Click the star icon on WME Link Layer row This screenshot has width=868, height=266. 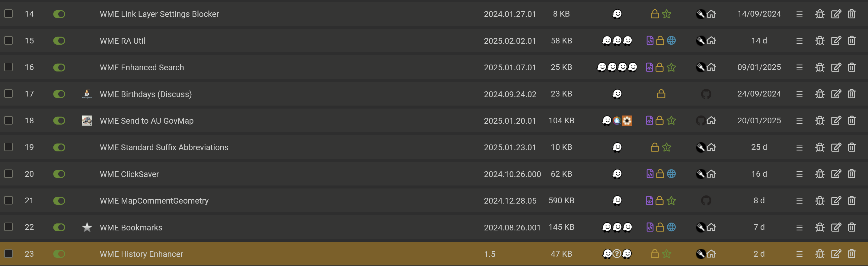click(666, 14)
